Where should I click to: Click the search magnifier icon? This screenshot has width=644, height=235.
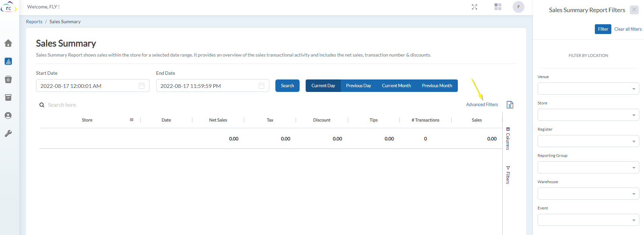(42, 105)
